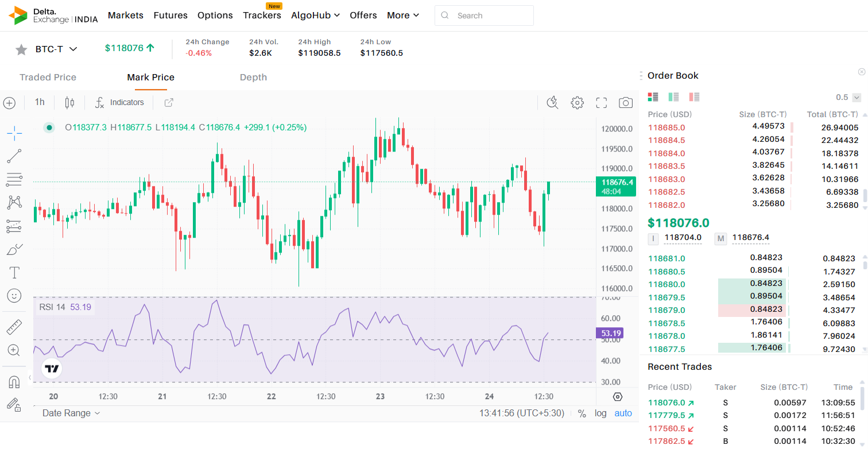868x449 pixels.
Task: Go to Offers page
Action: (x=363, y=16)
